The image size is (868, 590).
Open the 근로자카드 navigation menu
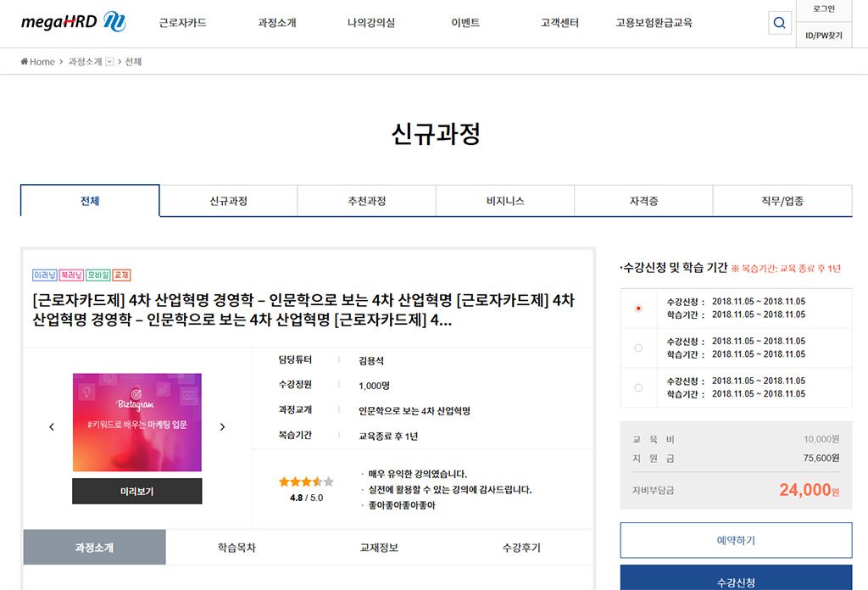[x=182, y=23]
